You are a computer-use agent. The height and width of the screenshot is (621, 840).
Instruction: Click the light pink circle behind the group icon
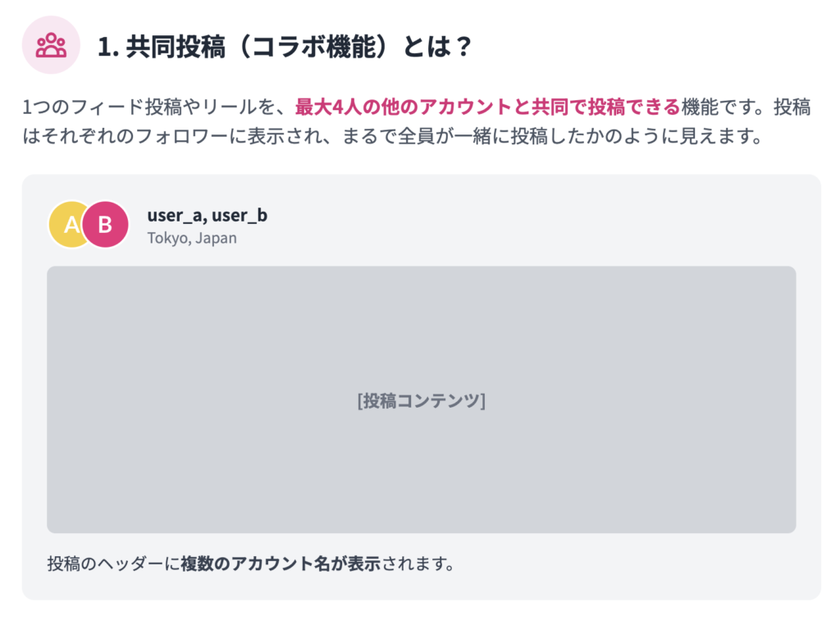pos(51,45)
